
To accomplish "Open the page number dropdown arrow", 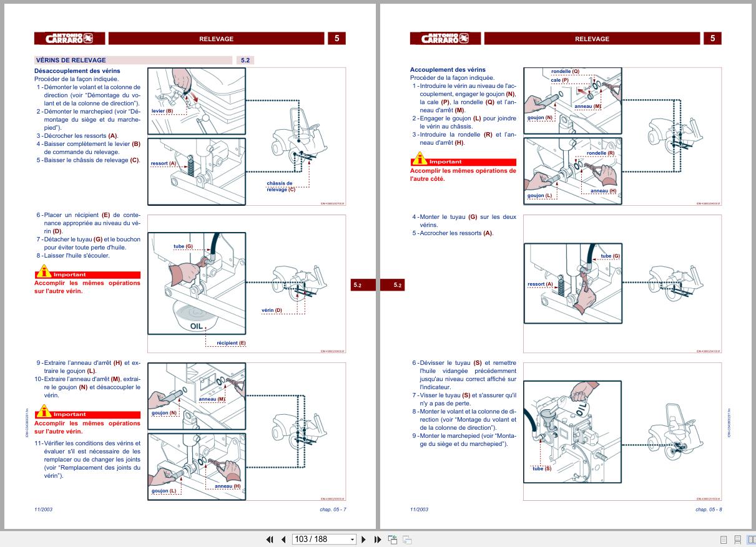I will point(352,540).
